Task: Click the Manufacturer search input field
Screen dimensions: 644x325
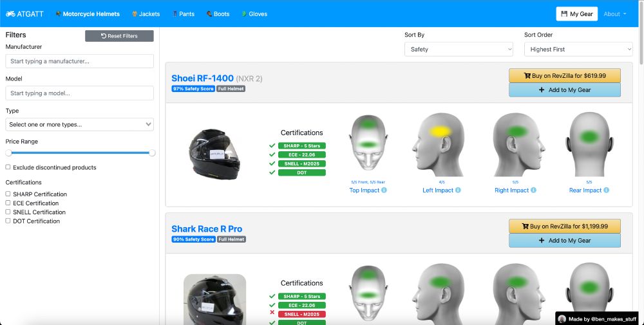Action: click(80, 61)
